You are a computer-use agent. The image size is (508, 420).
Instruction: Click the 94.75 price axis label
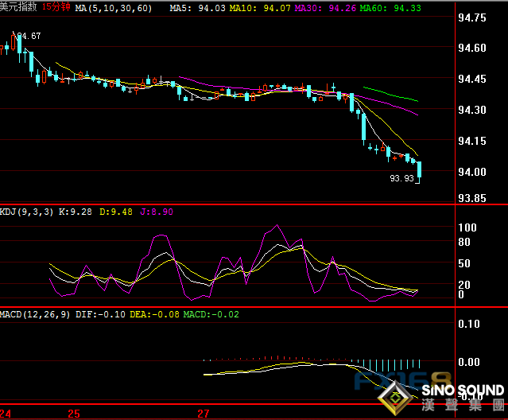pos(471,17)
